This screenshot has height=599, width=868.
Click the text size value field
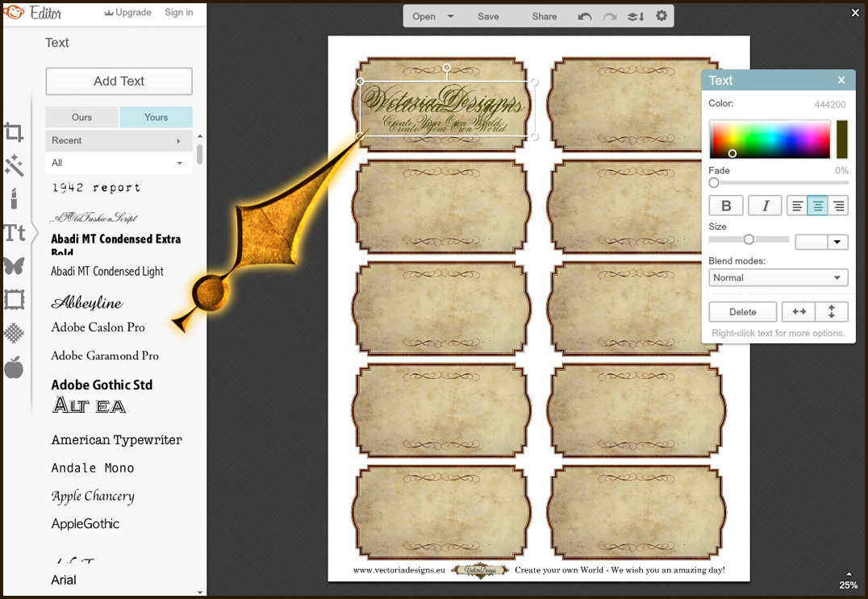click(x=811, y=242)
